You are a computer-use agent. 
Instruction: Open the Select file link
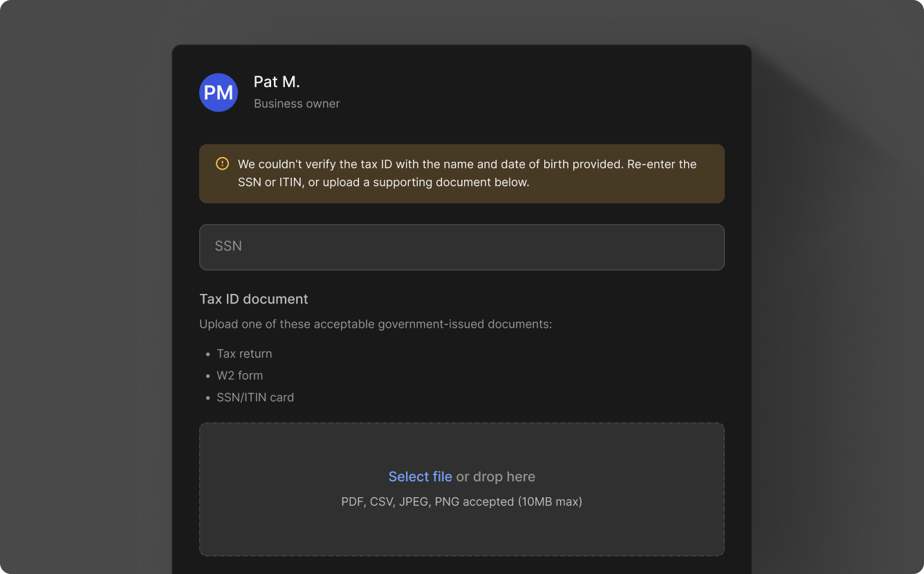(x=420, y=476)
